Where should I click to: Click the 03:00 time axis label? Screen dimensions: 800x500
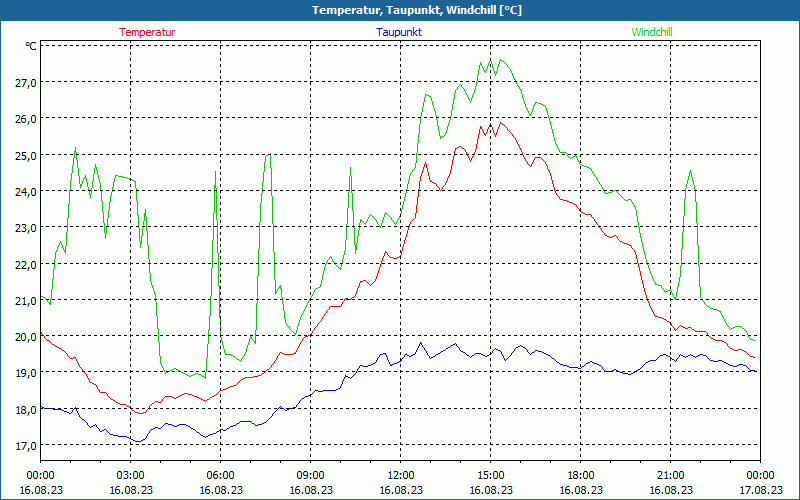click(131, 476)
